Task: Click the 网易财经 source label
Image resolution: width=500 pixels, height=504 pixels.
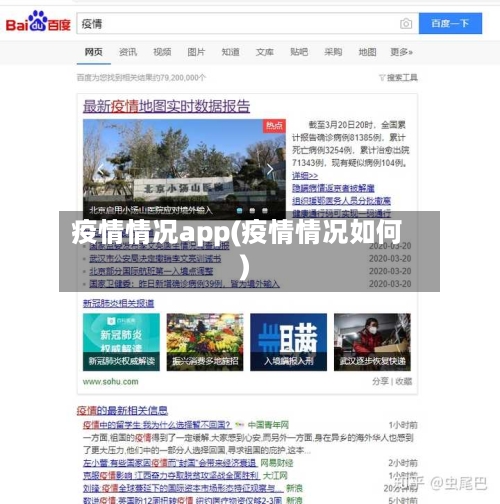Action: (277, 463)
